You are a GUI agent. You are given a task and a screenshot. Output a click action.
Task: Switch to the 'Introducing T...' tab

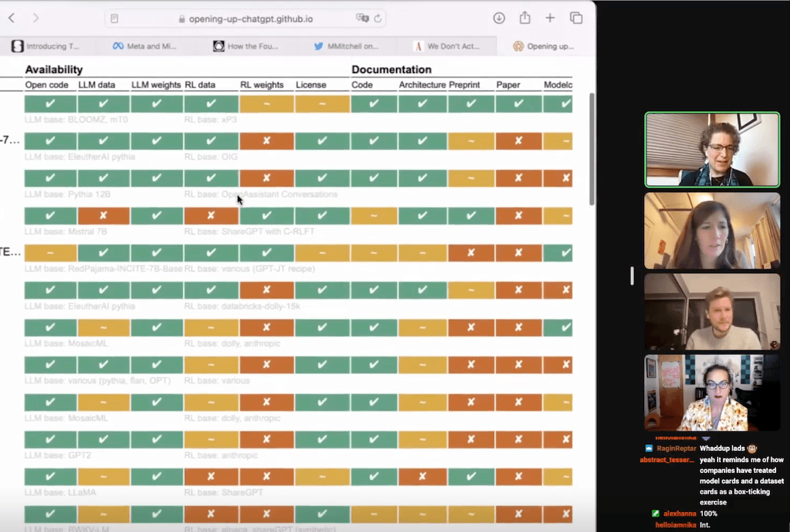[x=46, y=46]
